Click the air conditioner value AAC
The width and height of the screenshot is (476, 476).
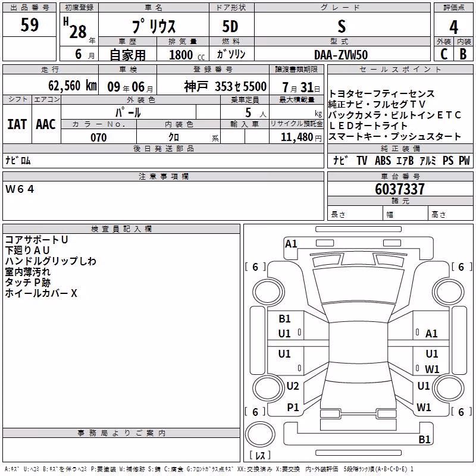46,124
